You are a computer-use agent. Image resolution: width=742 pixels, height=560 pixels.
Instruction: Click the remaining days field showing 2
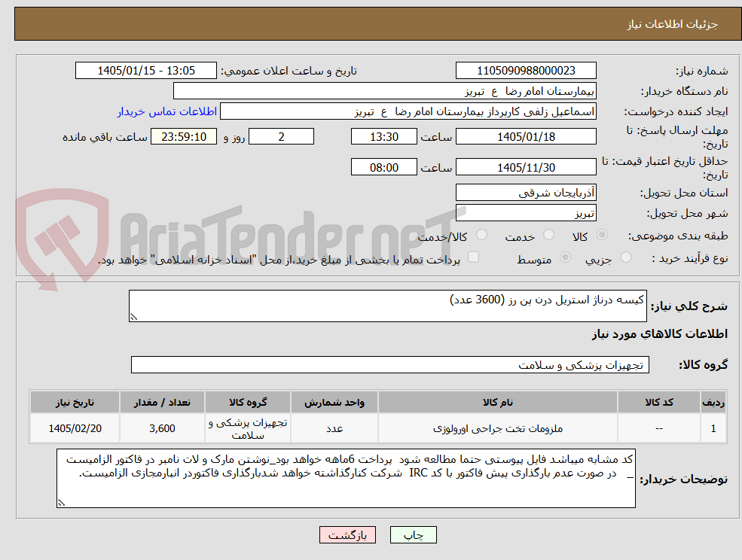[281, 137]
